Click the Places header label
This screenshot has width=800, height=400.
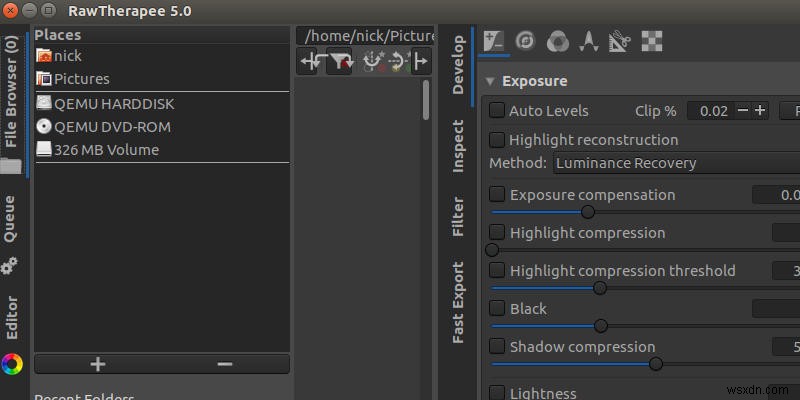coord(58,35)
